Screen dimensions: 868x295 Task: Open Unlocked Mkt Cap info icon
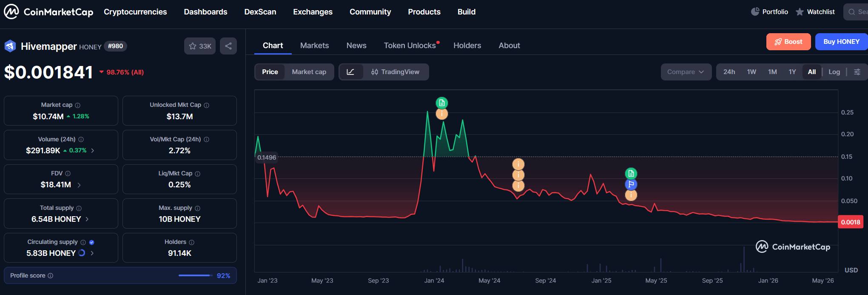[206, 105]
